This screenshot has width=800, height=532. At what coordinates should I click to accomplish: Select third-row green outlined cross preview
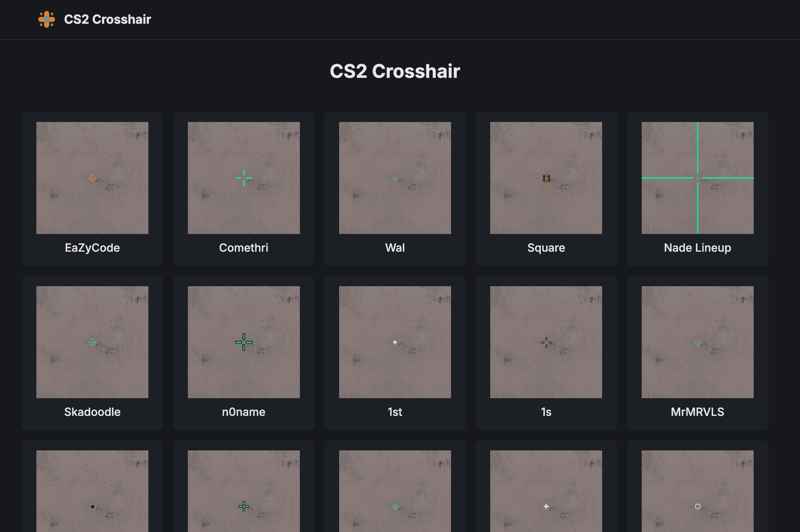(244, 491)
